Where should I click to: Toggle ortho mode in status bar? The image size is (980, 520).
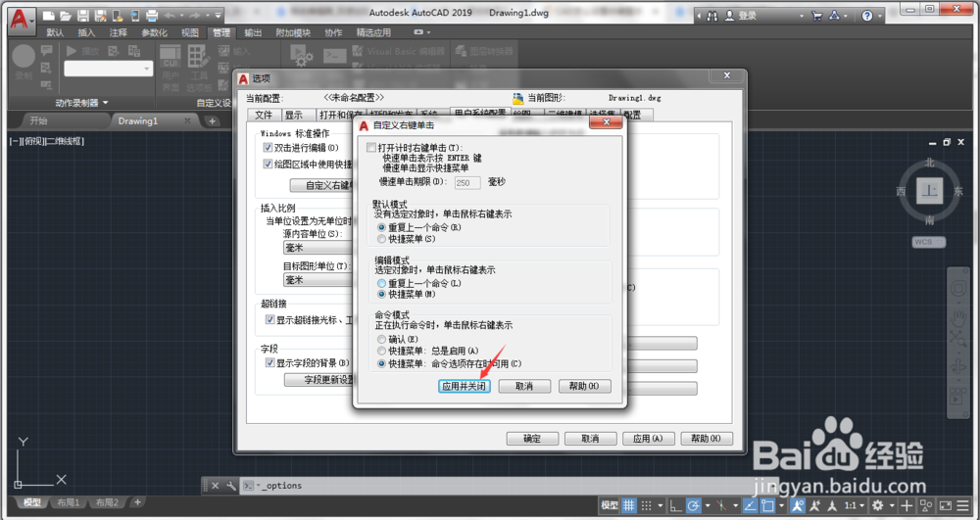[x=675, y=505]
